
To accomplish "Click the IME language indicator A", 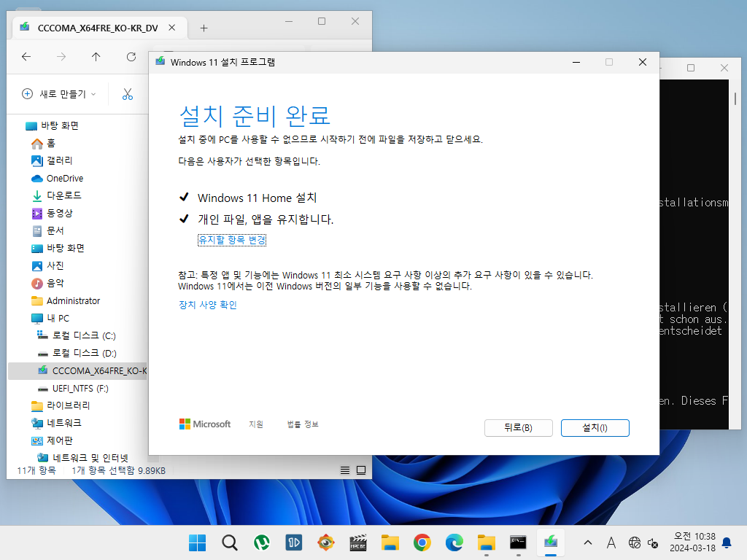I will point(611,542).
